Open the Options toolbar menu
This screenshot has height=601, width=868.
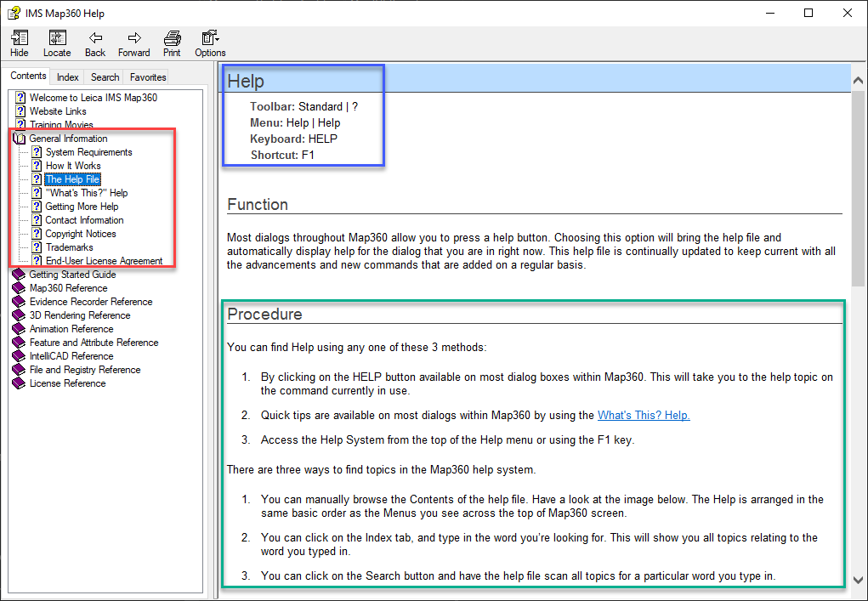(210, 38)
